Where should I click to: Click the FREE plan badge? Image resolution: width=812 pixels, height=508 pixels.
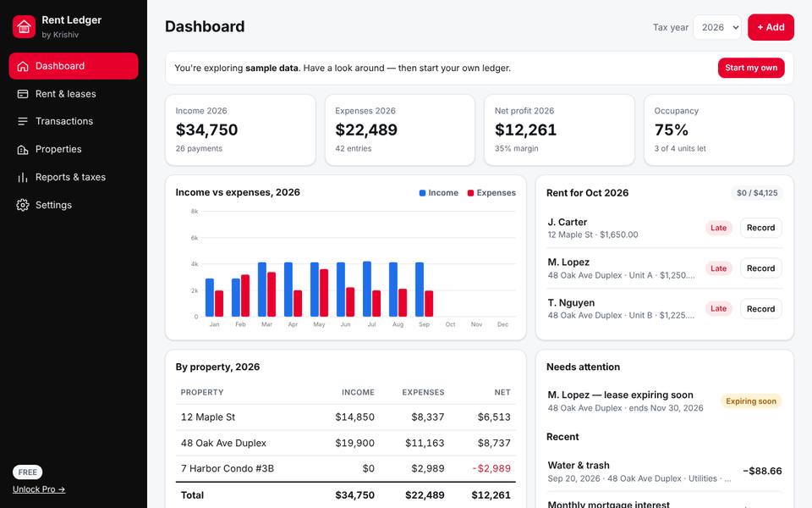tap(27, 472)
